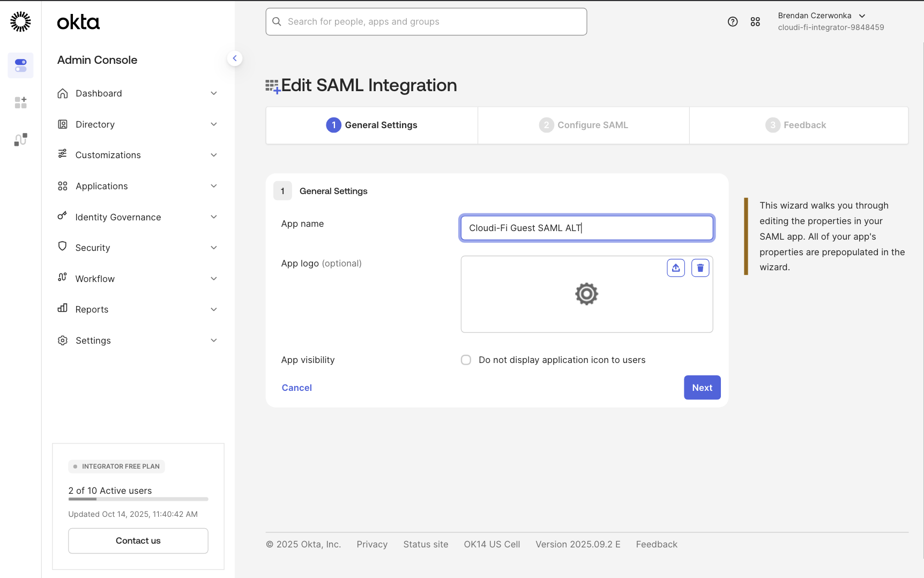
Task: Click the Cancel link
Action: pyautogui.click(x=296, y=388)
